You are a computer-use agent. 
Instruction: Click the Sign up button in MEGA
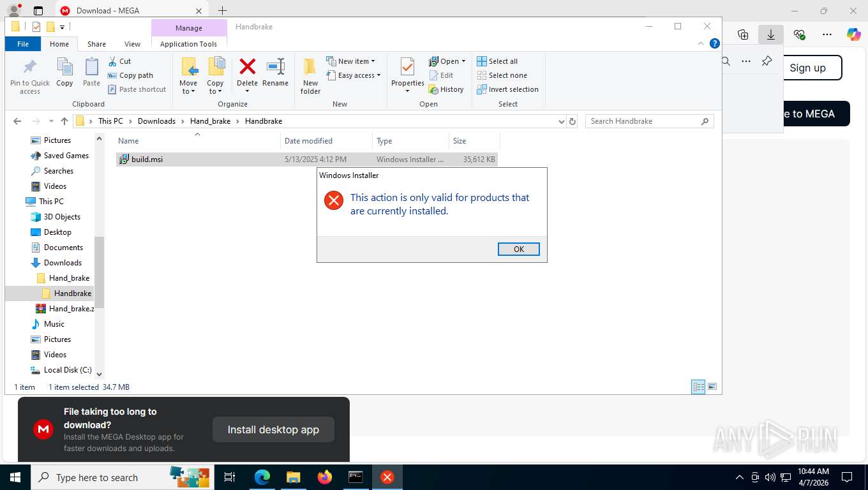(x=807, y=68)
